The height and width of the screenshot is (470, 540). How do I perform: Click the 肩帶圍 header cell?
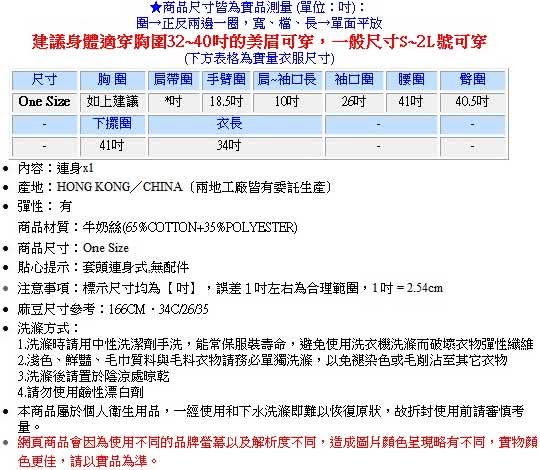[x=173, y=80]
